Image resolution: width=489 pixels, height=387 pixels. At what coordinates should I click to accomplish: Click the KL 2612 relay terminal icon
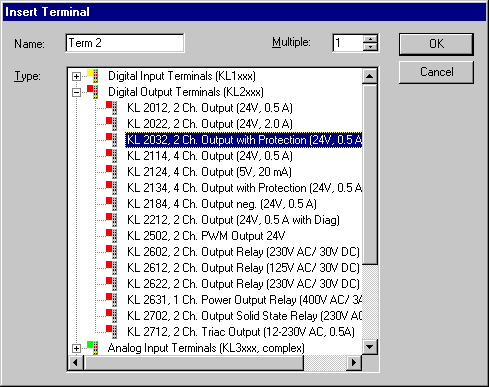[112, 268]
